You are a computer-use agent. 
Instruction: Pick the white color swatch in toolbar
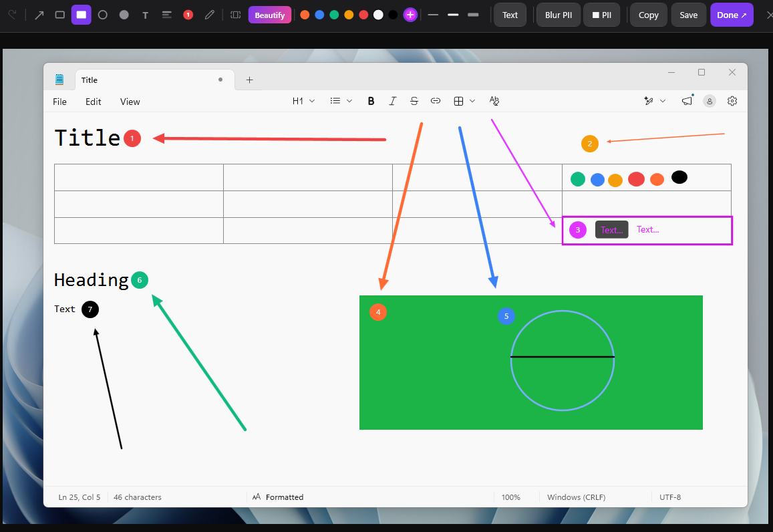378,15
